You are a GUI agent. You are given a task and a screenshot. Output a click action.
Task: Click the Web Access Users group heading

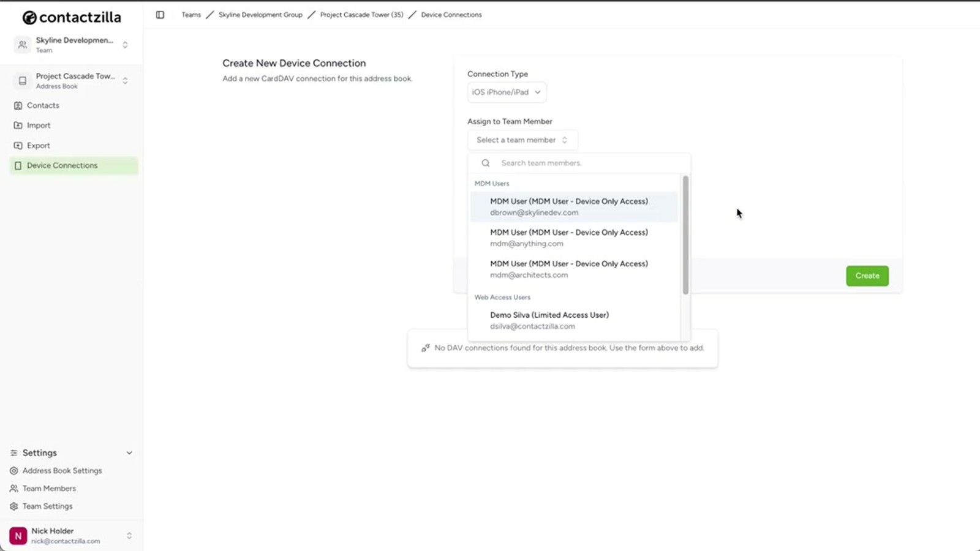[502, 298]
